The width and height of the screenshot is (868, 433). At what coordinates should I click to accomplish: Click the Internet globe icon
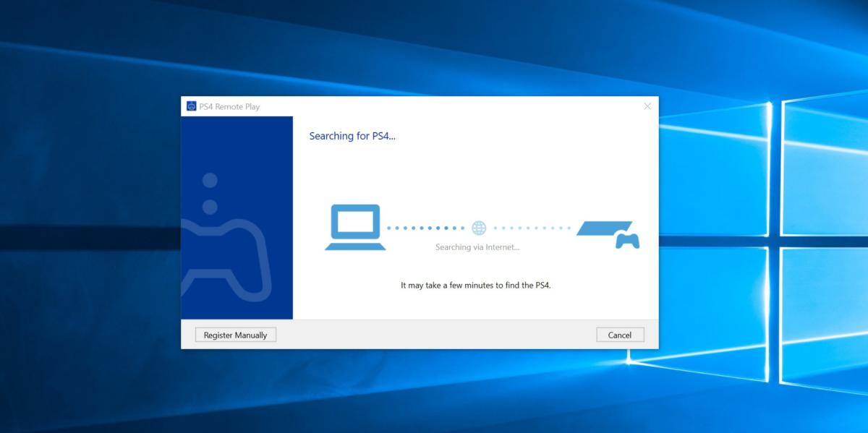point(479,228)
